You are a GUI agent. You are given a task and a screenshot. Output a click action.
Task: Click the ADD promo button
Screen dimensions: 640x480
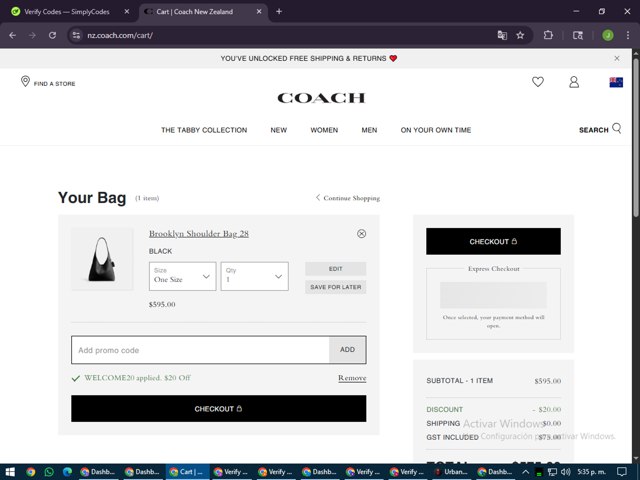(x=347, y=350)
